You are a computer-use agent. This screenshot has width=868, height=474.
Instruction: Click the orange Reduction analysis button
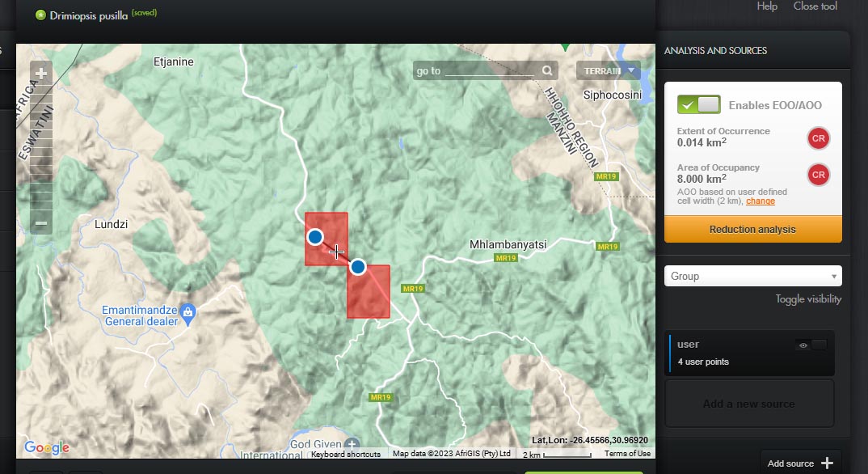752,230
